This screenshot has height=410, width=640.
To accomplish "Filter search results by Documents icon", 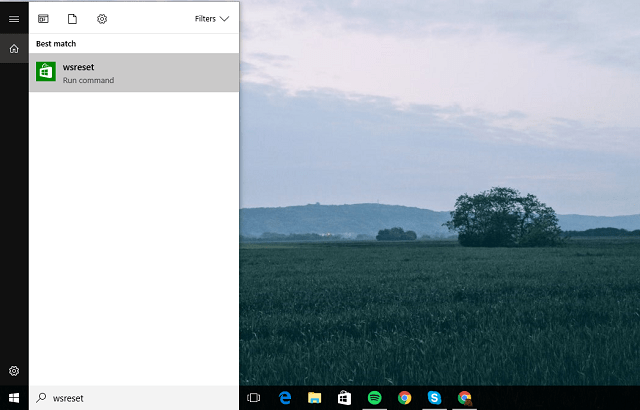I will [x=72, y=19].
